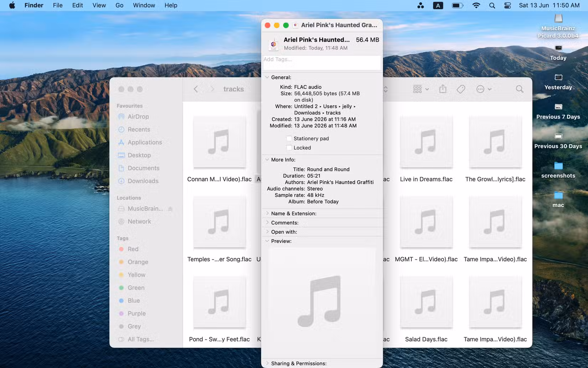Screen dimensions: 588x368
Task: Enable the Stationery pad checkbox
Action: 289,138
